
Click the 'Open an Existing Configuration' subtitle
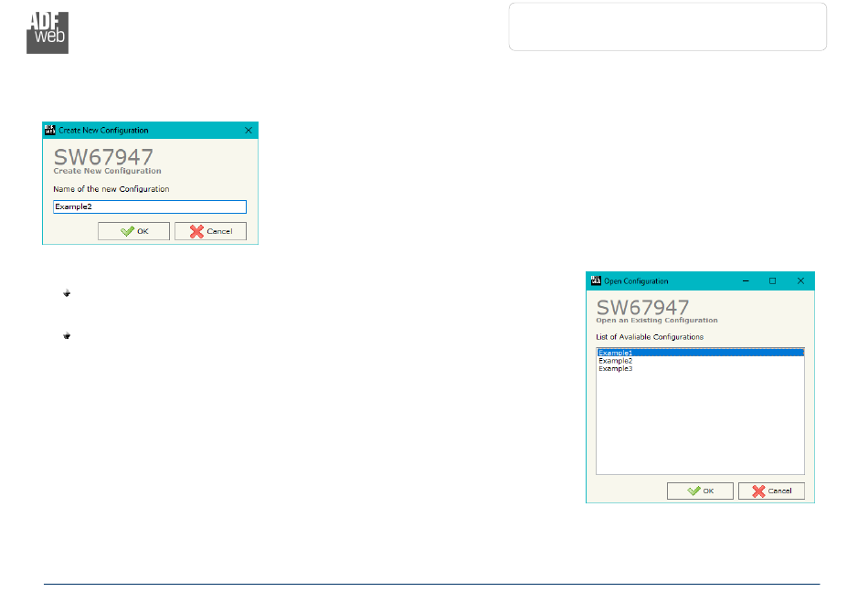pyautogui.click(x=657, y=321)
